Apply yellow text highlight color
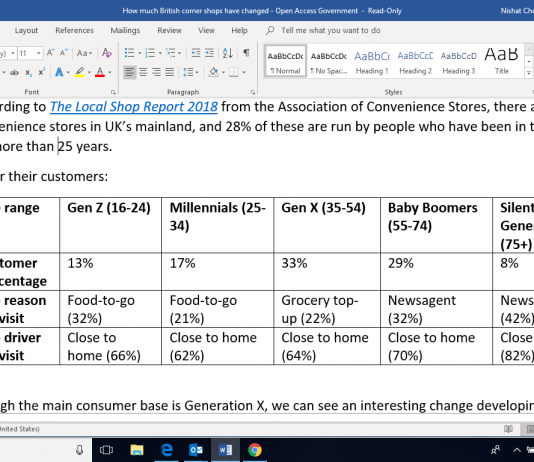The image size is (534, 462). [x=79, y=72]
